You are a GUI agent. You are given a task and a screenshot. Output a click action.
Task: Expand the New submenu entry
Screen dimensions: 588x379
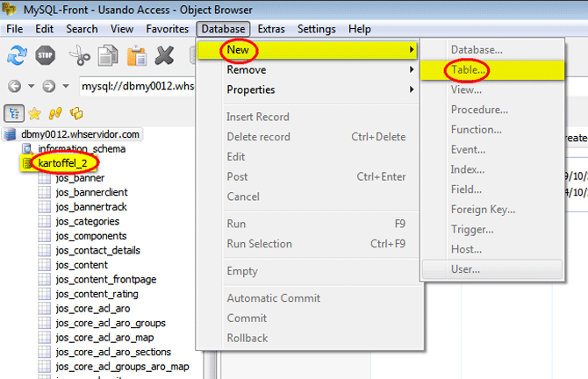pyautogui.click(x=307, y=50)
